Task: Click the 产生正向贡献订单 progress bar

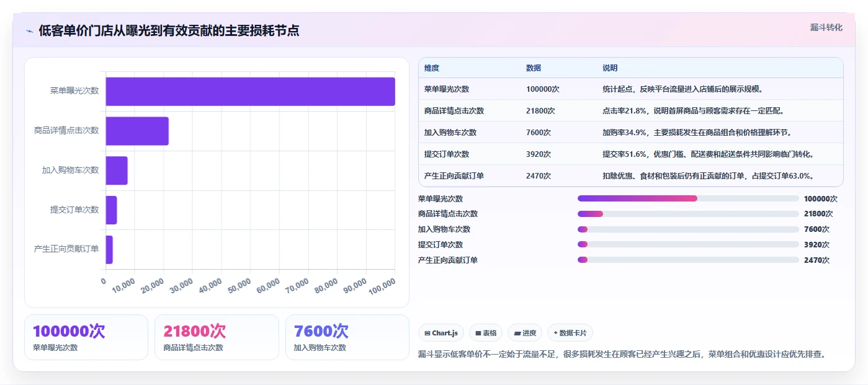Action: click(x=688, y=260)
